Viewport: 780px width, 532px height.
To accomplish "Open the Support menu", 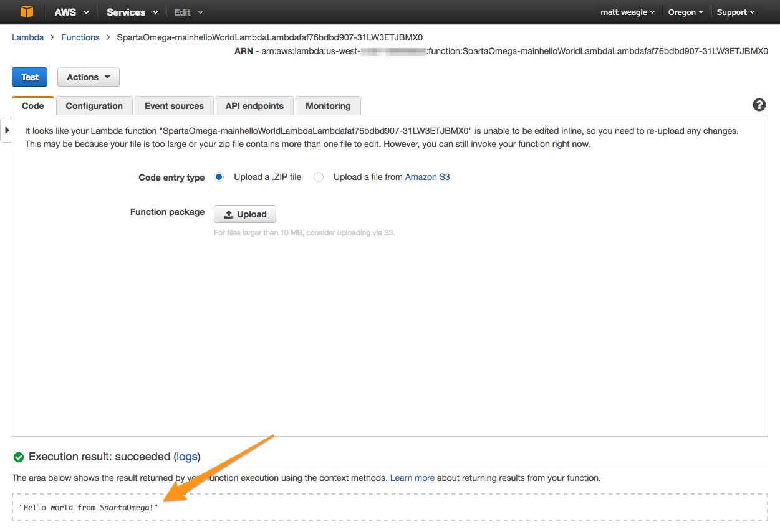I will 735,12.
